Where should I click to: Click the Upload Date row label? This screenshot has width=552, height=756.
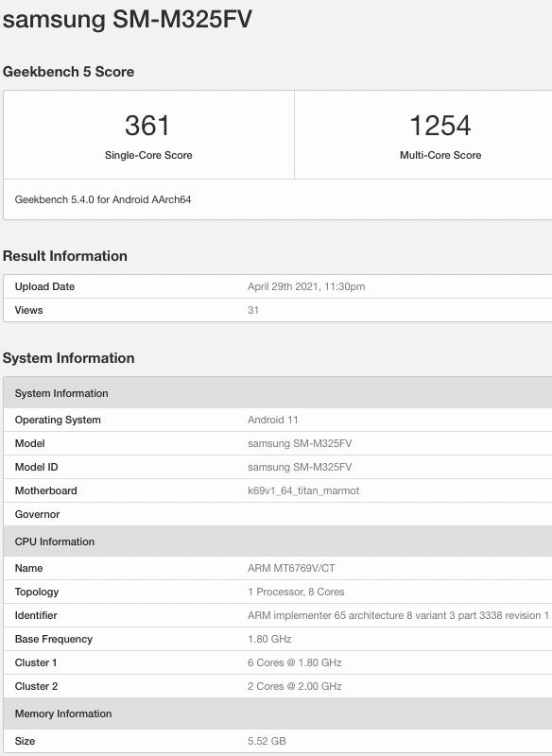point(44,286)
